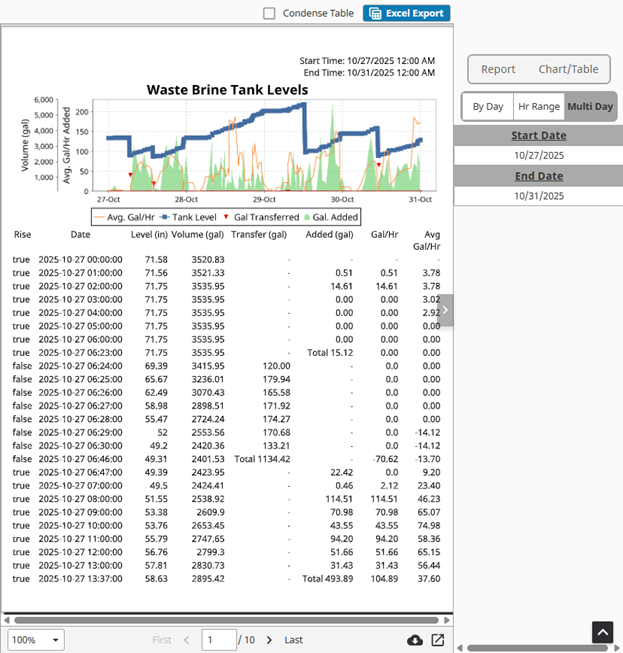This screenshot has height=653, width=623.
Task: Click the Excel Export button
Action: pyautogui.click(x=406, y=13)
